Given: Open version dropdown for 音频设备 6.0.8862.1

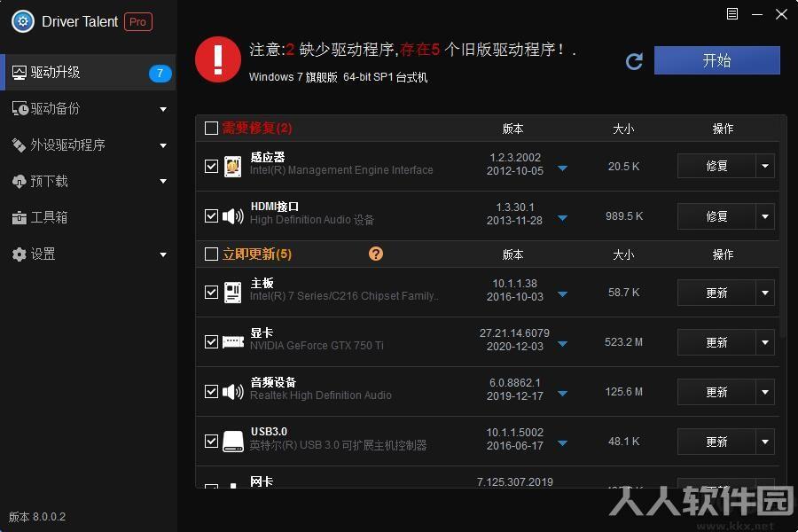Looking at the screenshot, I should 562,394.
